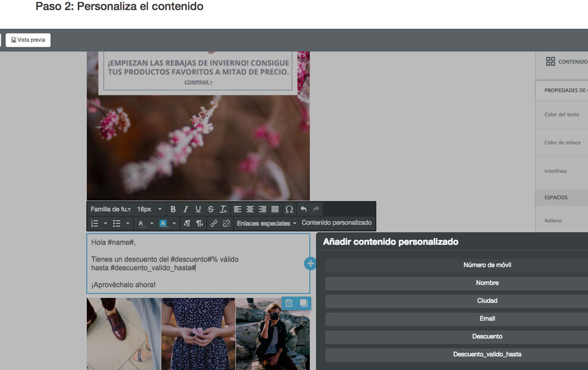Toggle bold formatting in text toolbar
This screenshot has width=588, height=370.
click(173, 209)
